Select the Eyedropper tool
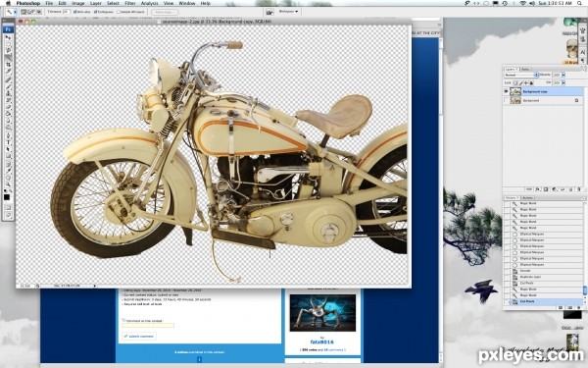This screenshot has height=368, width=588. (x=8, y=171)
